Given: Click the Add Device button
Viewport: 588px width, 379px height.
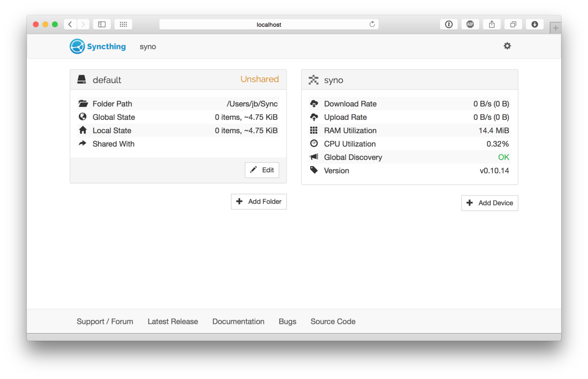Looking at the screenshot, I should coord(489,203).
